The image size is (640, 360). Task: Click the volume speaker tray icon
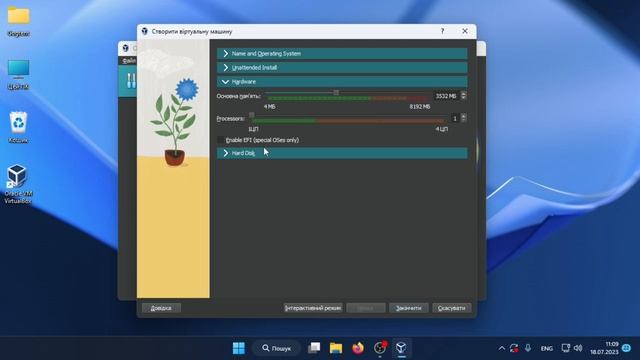pyautogui.click(x=578, y=348)
